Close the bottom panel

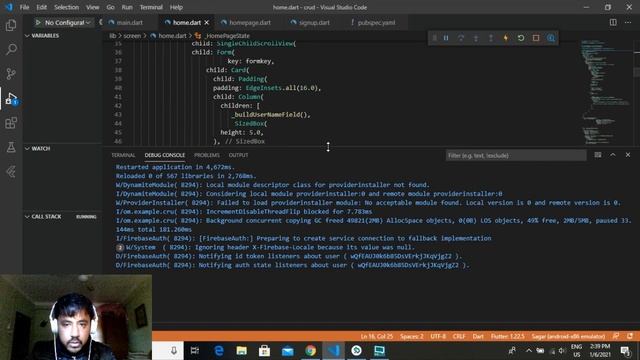coord(628,155)
